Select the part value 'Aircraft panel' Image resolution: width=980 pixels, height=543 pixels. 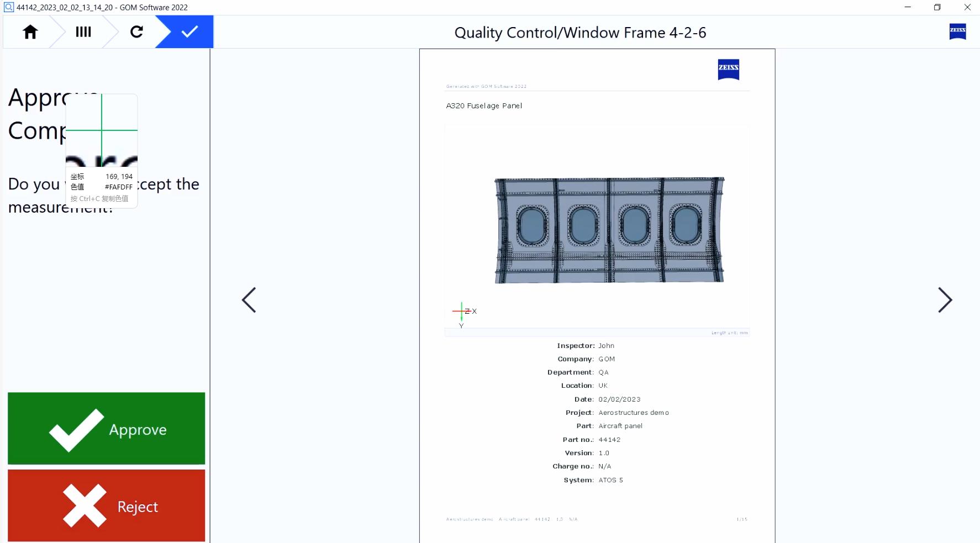coord(620,426)
